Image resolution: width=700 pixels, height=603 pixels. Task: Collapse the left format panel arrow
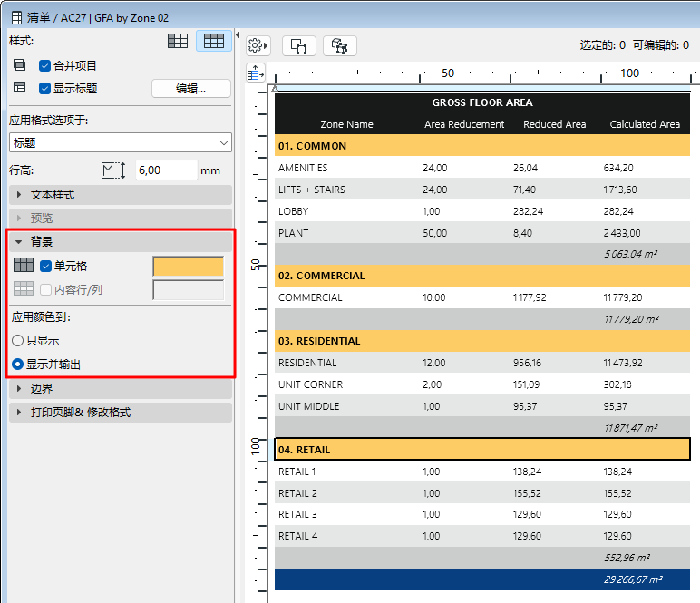tap(238, 34)
